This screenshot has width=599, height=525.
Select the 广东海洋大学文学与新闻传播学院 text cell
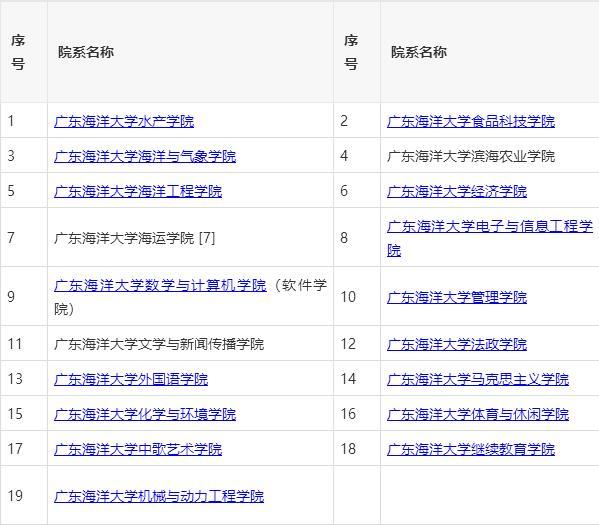[159, 344]
